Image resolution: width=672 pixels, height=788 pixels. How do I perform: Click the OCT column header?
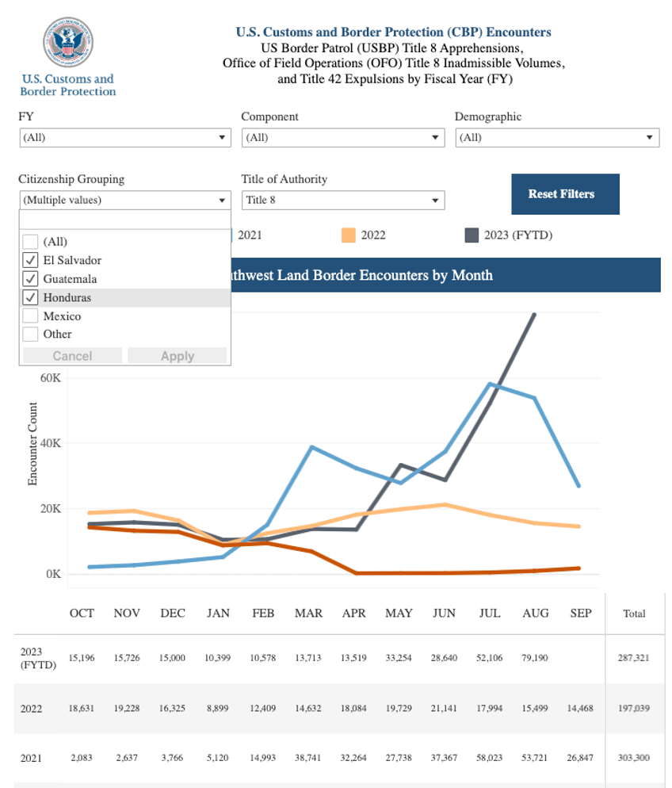click(x=82, y=613)
